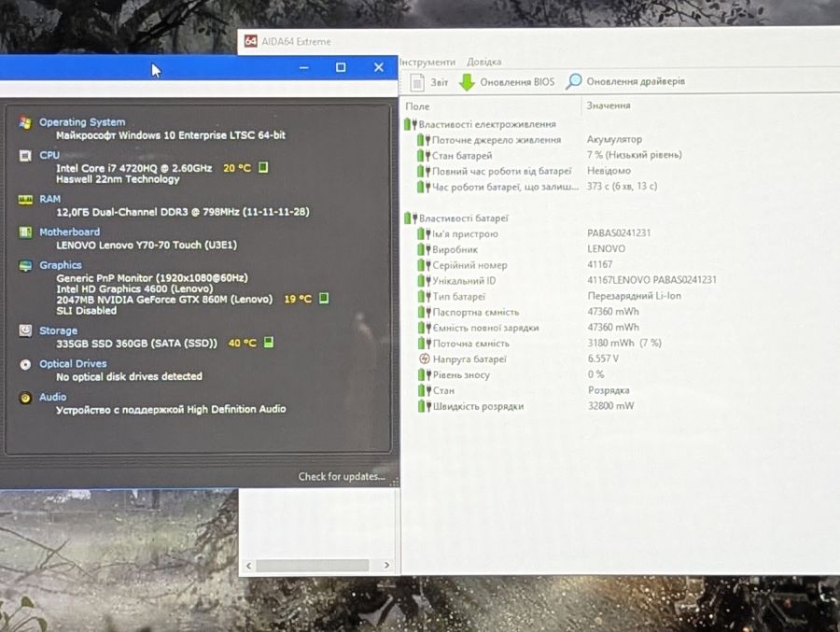Click the RAM module icon in Speccy

point(25,200)
